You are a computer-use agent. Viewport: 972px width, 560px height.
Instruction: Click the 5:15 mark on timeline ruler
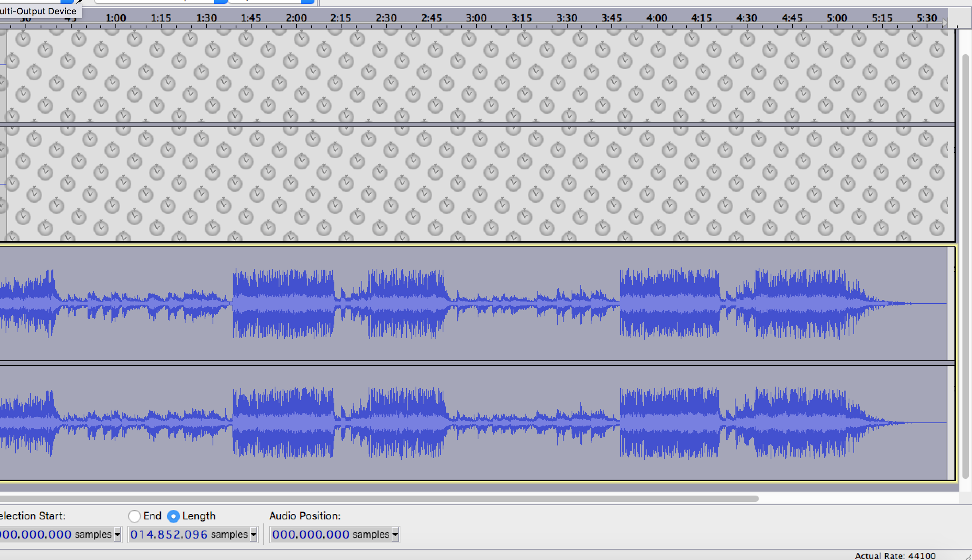882,18
